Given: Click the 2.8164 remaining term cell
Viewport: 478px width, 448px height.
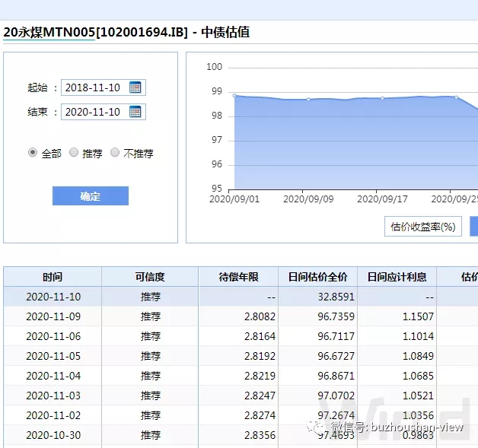Looking at the screenshot, I should (x=238, y=336).
